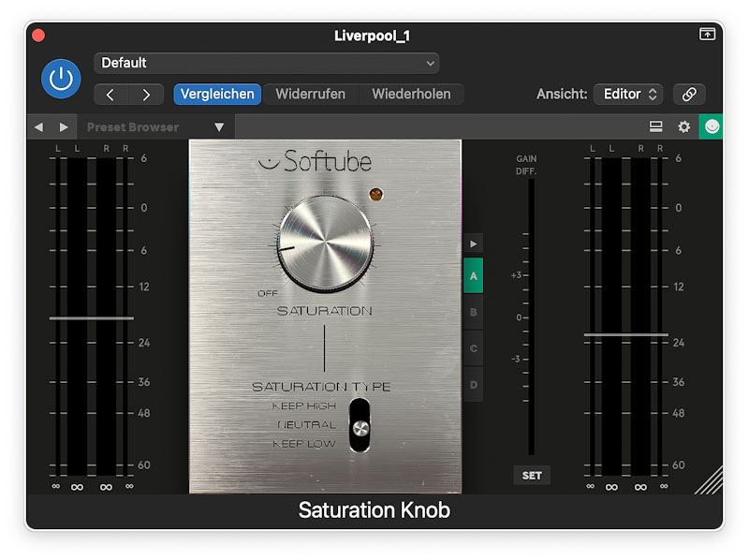Go to previous setting with left chevron

(x=110, y=95)
